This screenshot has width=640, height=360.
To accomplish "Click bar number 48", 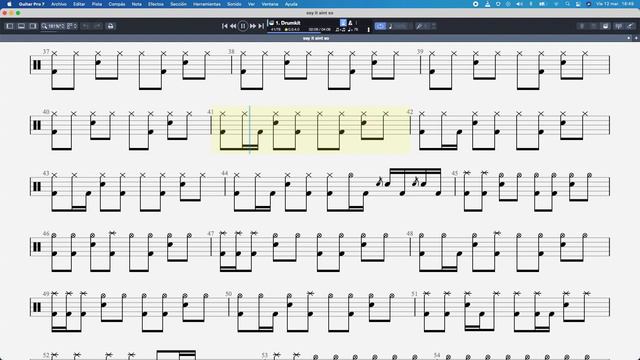I will click(x=410, y=233).
